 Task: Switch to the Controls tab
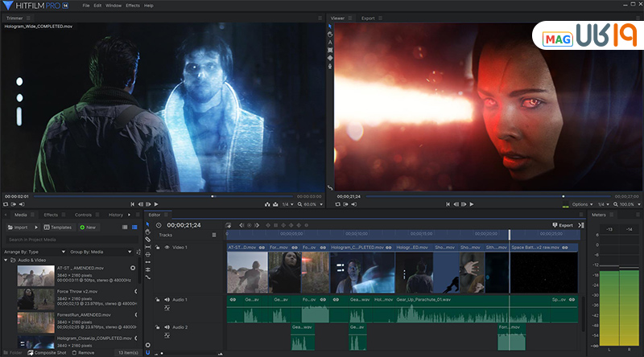pyautogui.click(x=83, y=215)
